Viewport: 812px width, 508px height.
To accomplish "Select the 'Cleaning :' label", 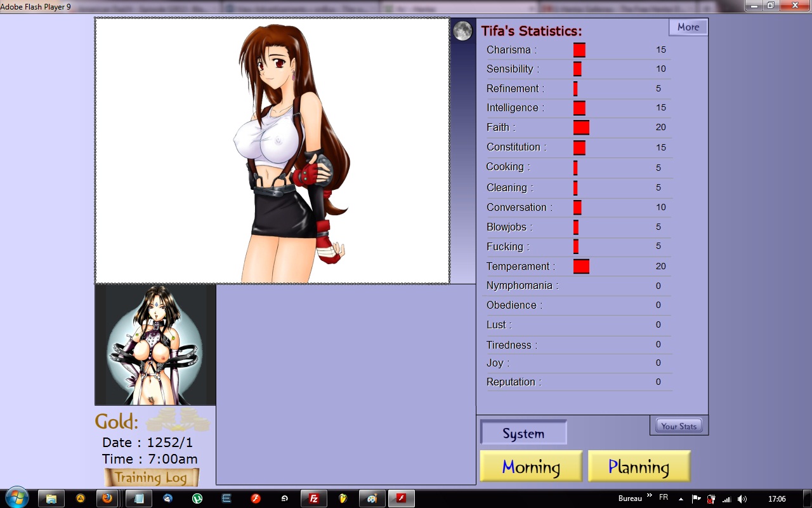I will click(510, 187).
